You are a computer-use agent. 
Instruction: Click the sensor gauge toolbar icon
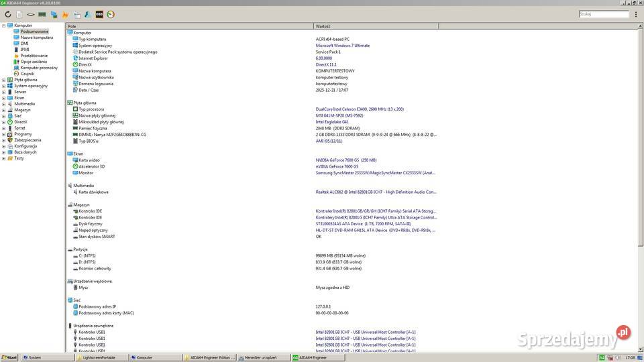point(111,14)
